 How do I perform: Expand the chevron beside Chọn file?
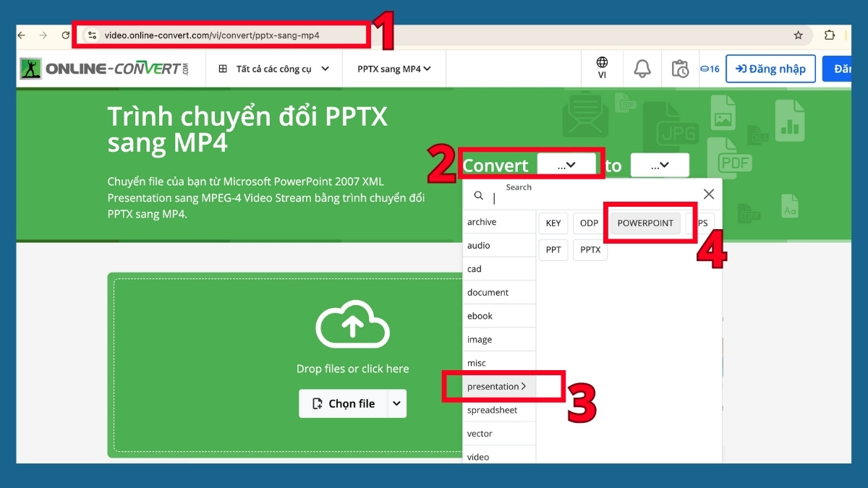click(397, 403)
